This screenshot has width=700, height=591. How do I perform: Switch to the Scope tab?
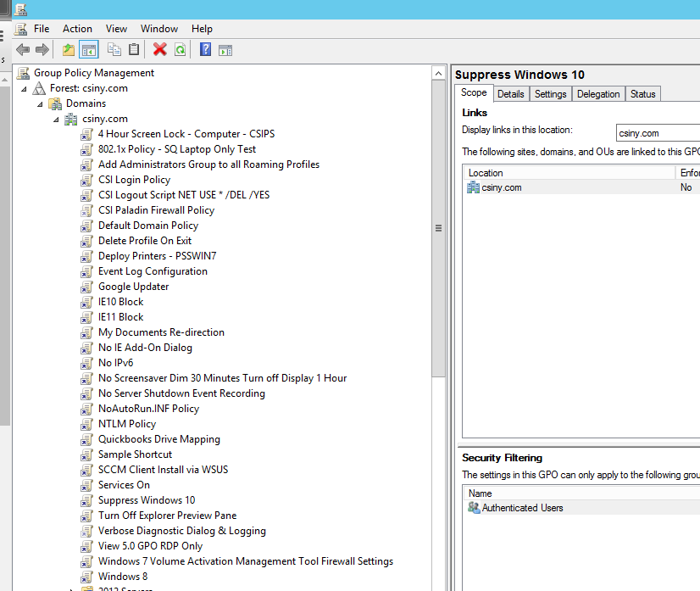coord(474,92)
